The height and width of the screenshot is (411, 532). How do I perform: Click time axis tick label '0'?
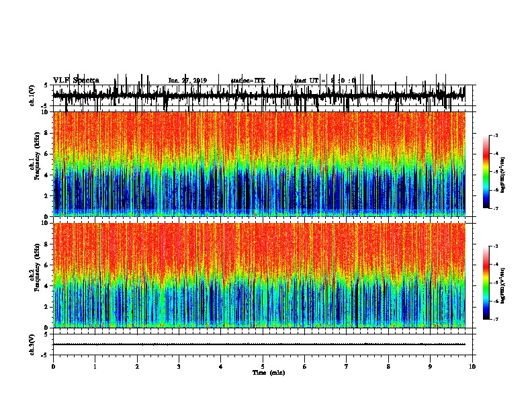click(53, 367)
